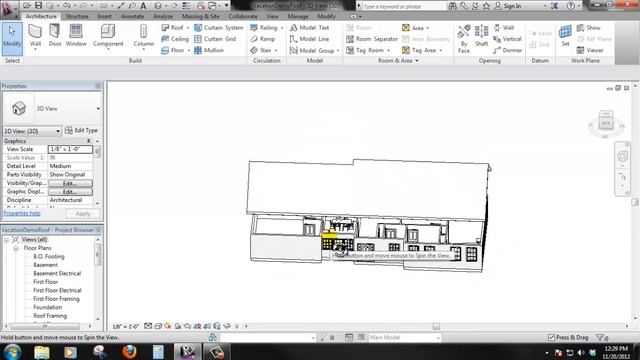Select the Component tool

pyautogui.click(x=108, y=37)
